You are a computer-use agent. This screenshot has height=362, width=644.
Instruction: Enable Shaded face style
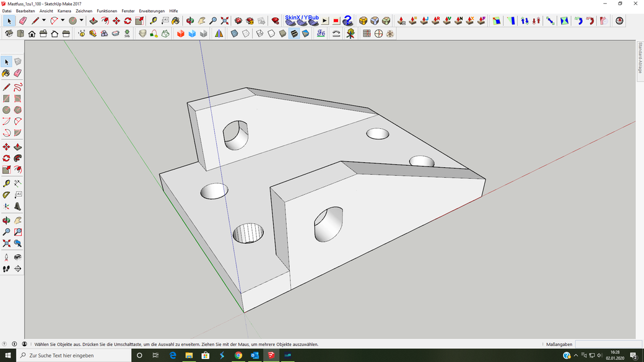point(282,33)
